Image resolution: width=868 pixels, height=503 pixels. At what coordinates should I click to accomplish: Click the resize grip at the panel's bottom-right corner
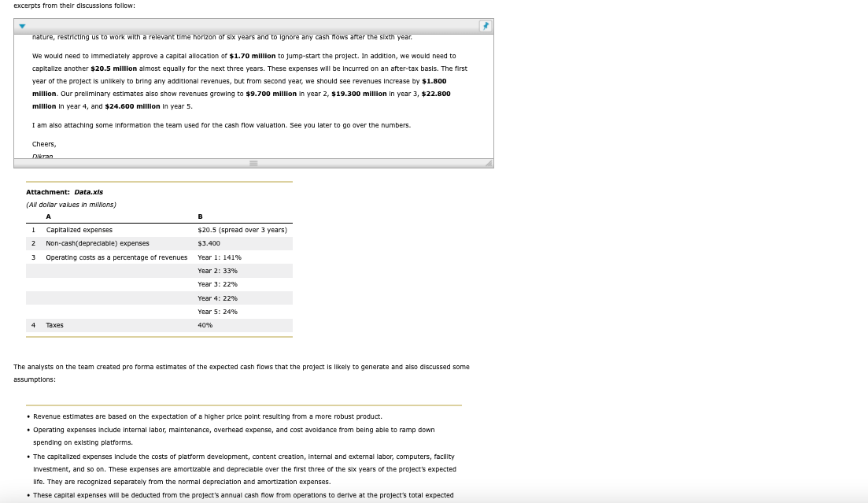488,163
